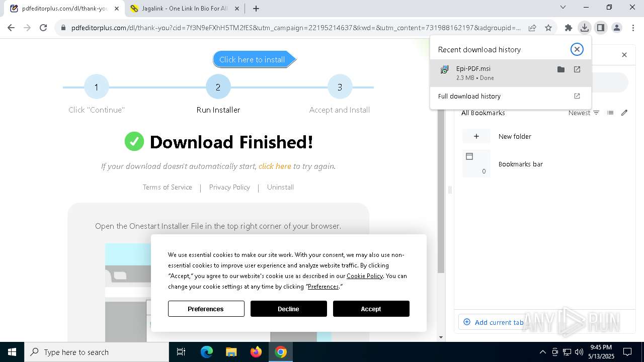Open Privacy Policy link
This screenshot has width=644, height=362.
pos(229,187)
